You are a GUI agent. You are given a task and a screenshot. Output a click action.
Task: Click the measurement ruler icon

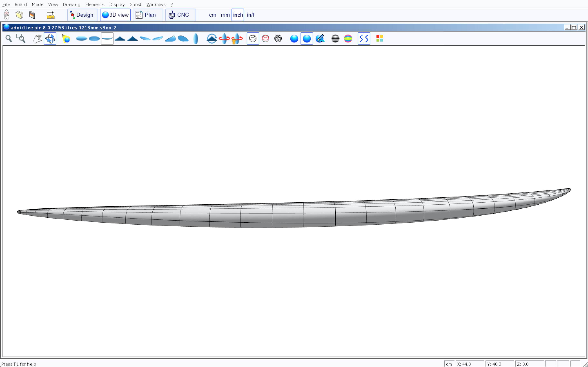pyautogui.click(x=51, y=15)
